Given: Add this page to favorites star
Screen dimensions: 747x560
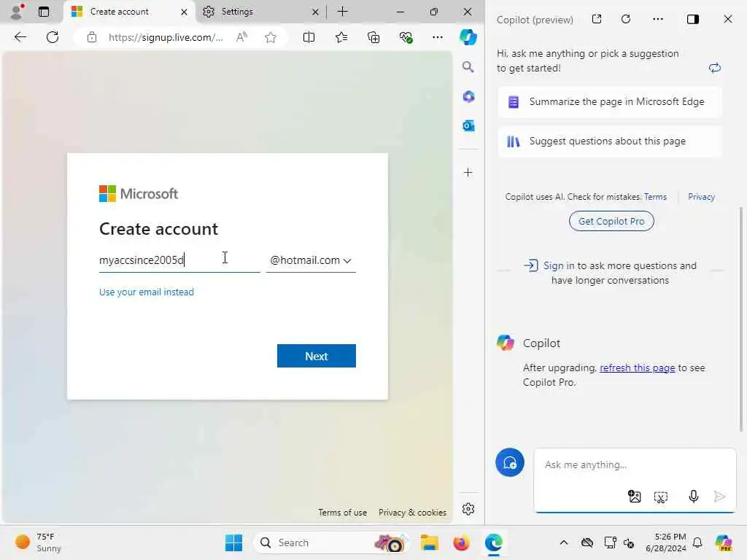Looking at the screenshot, I should coord(271,37).
